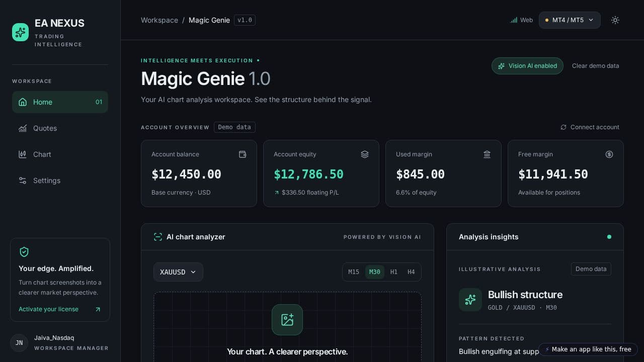644x362 pixels.
Task: Select the H4 timeframe
Action: pos(411,272)
